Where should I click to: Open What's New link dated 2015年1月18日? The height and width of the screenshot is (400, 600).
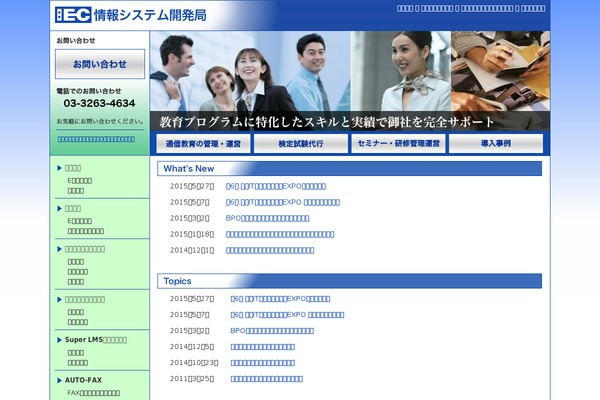(x=280, y=234)
